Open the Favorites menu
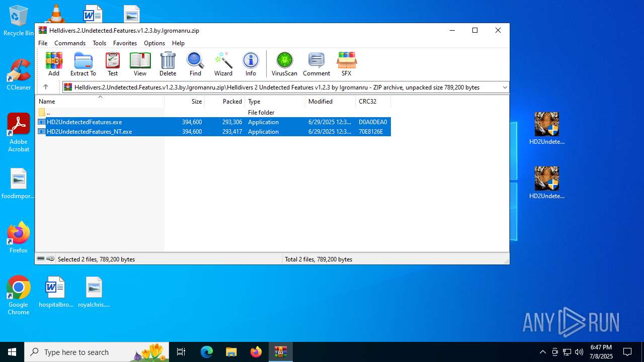Image resolution: width=644 pixels, height=362 pixels. tap(125, 43)
